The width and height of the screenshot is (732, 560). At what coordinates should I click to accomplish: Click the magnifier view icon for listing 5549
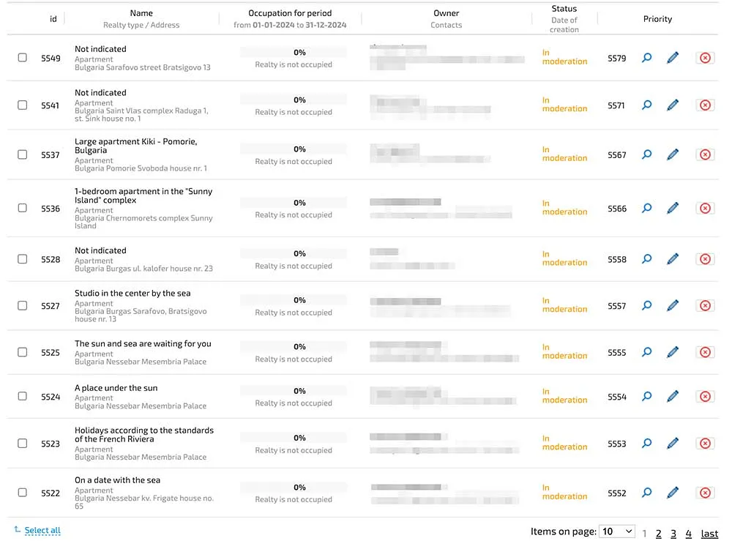[x=646, y=58]
